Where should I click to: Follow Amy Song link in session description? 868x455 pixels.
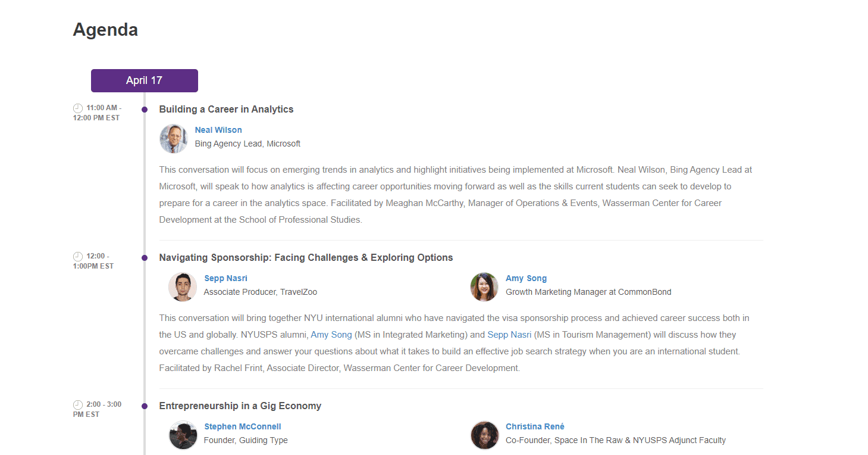click(331, 335)
